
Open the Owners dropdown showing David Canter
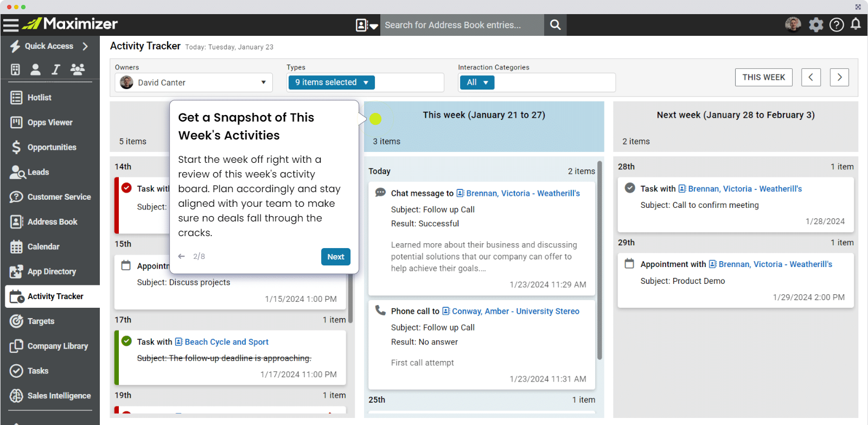click(194, 83)
